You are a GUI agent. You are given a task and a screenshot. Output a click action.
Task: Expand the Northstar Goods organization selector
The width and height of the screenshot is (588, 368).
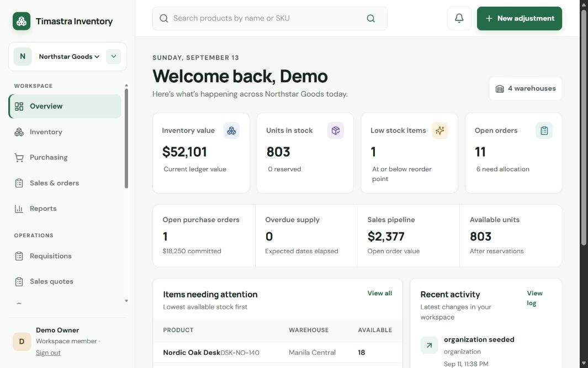click(69, 57)
